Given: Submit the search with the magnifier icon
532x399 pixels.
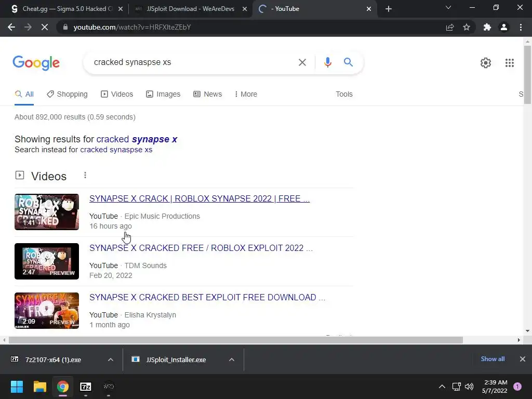Looking at the screenshot, I should [348, 62].
